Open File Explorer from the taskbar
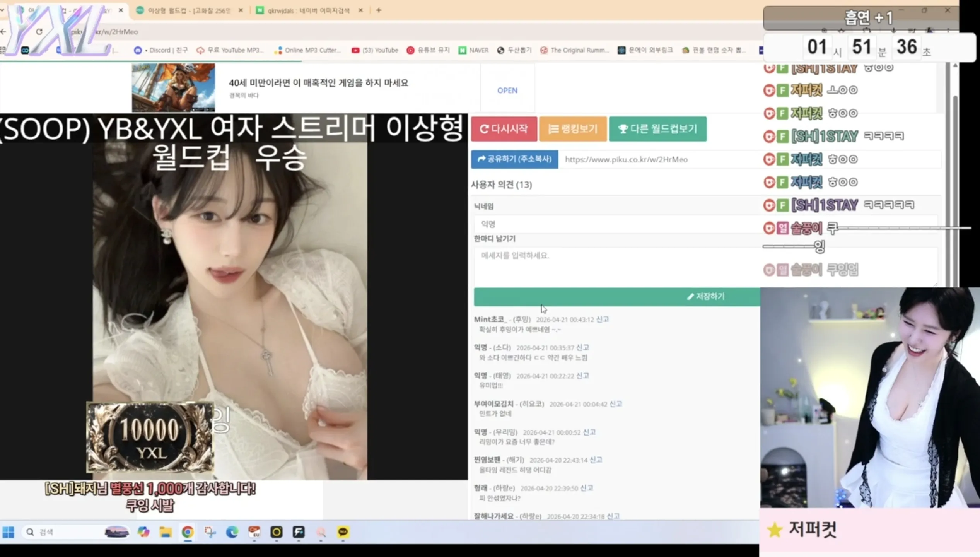The width and height of the screenshot is (980, 557). [166, 533]
